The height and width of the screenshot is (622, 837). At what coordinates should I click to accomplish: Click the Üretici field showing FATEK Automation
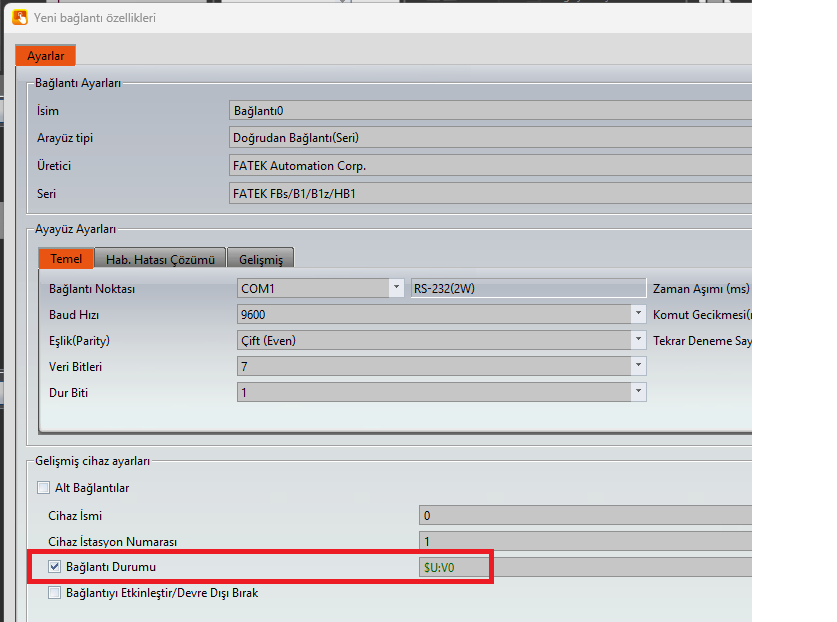tap(490, 166)
